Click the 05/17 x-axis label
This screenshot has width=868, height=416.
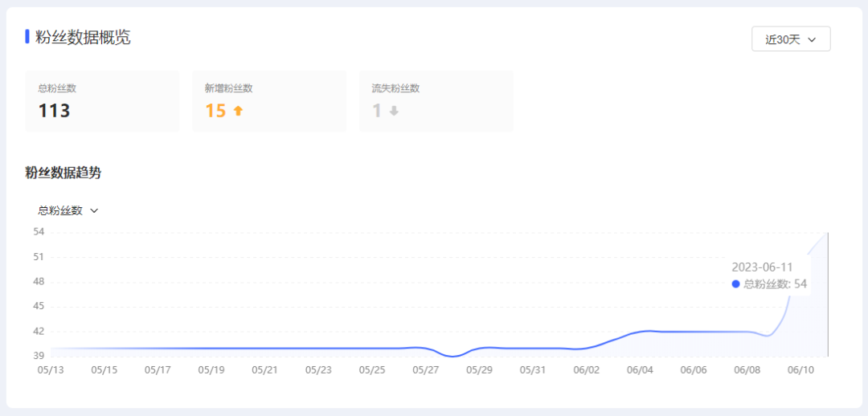(158, 369)
